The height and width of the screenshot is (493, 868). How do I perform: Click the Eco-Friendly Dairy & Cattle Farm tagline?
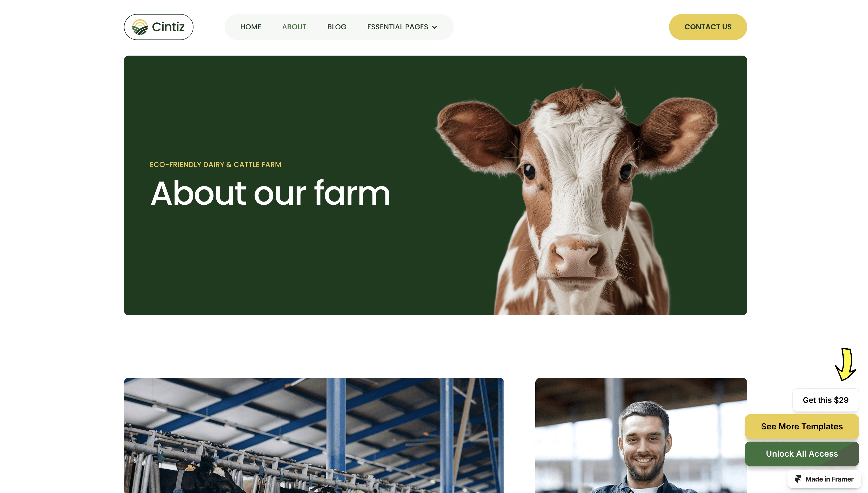pos(215,164)
